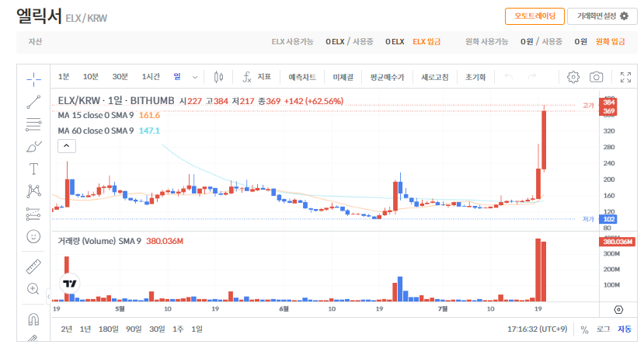Open 거래화면 설정 settings
Screen dimensions: 644x345
pyautogui.click(x=602, y=16)
